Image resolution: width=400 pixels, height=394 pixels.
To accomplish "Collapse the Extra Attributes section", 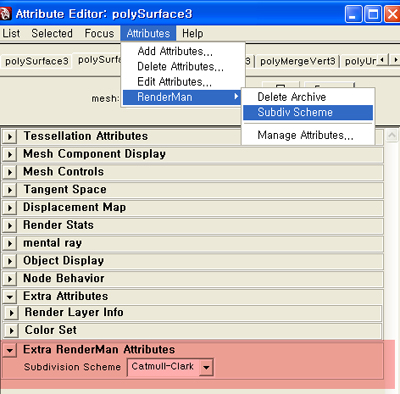I will [10, 296].
